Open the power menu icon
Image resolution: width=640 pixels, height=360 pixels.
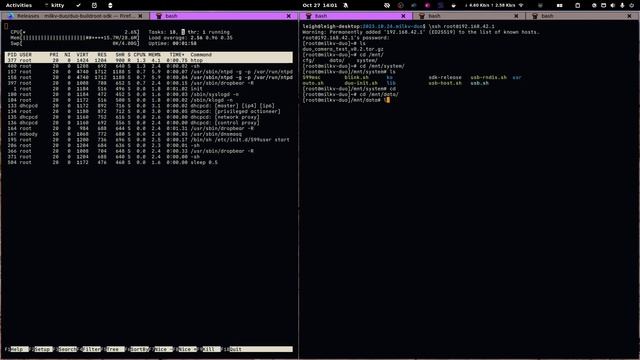pos(631,5)
